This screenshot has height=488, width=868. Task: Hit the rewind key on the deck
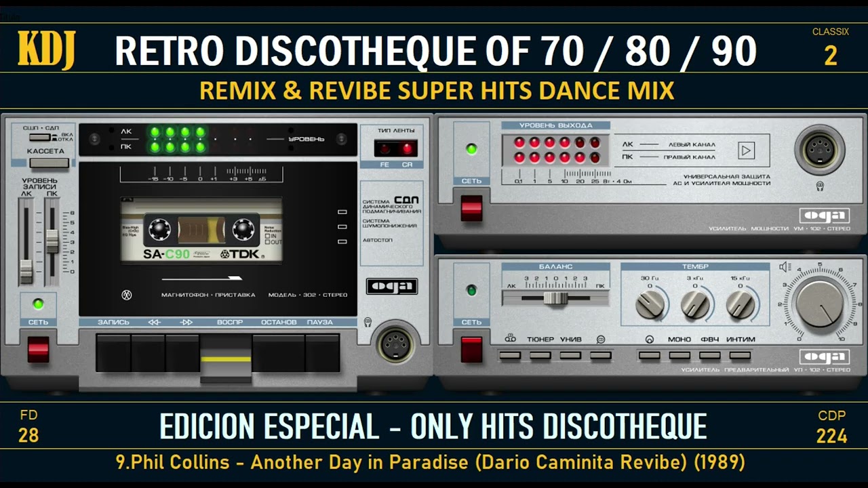(148, 352)
